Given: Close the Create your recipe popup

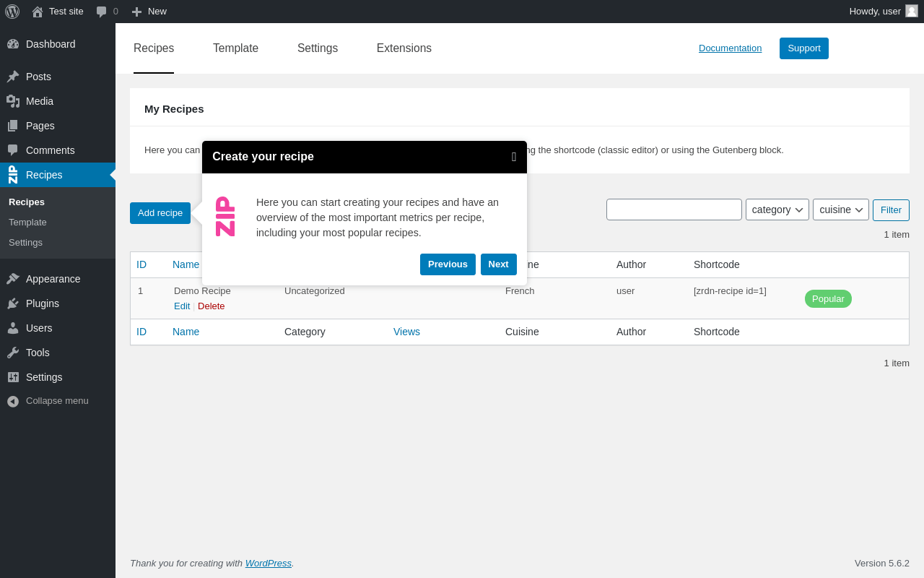Looking at the screenshot, I should tap(514, 157).
